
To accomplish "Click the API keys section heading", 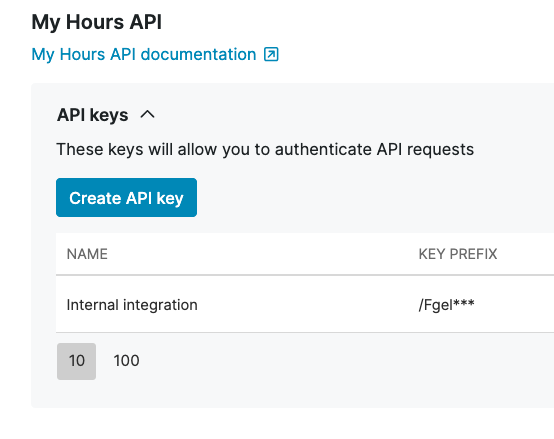I will (x=93, y=115).
